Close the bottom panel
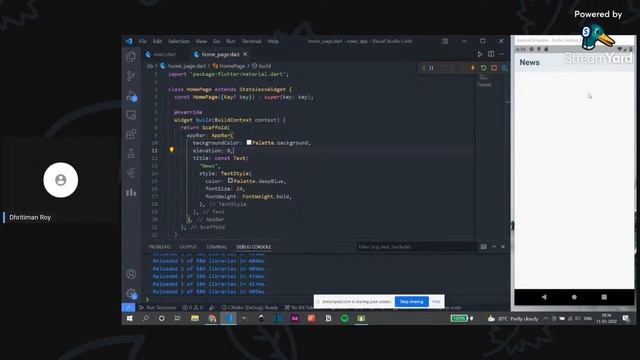The image size is (640, 360). click(503, 247)
